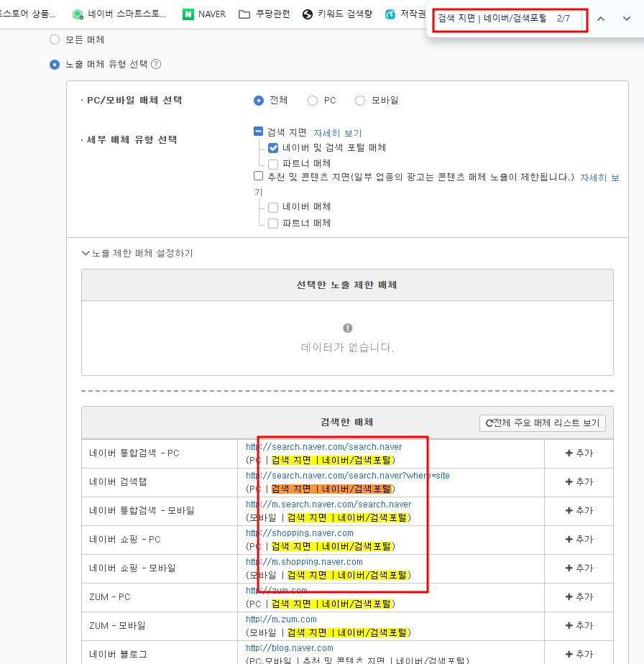Image resolution: width=644 pixels, height=664 pixels.
Task: Open the 네이버 스마트스토어 bookmark
Action: pyautogui.click(x=119, y=14)
